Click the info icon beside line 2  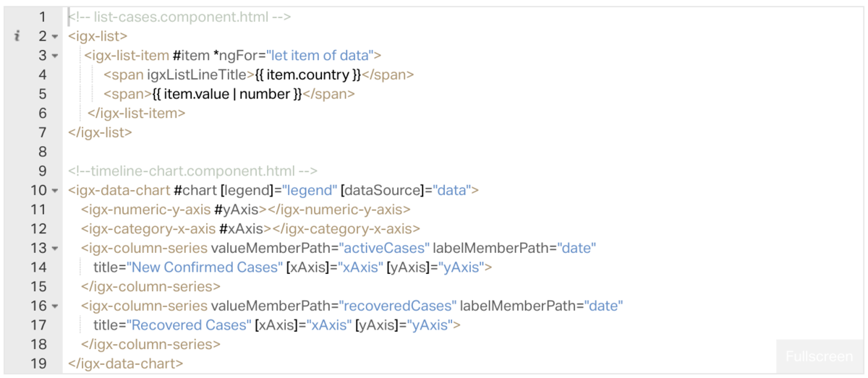17,36
